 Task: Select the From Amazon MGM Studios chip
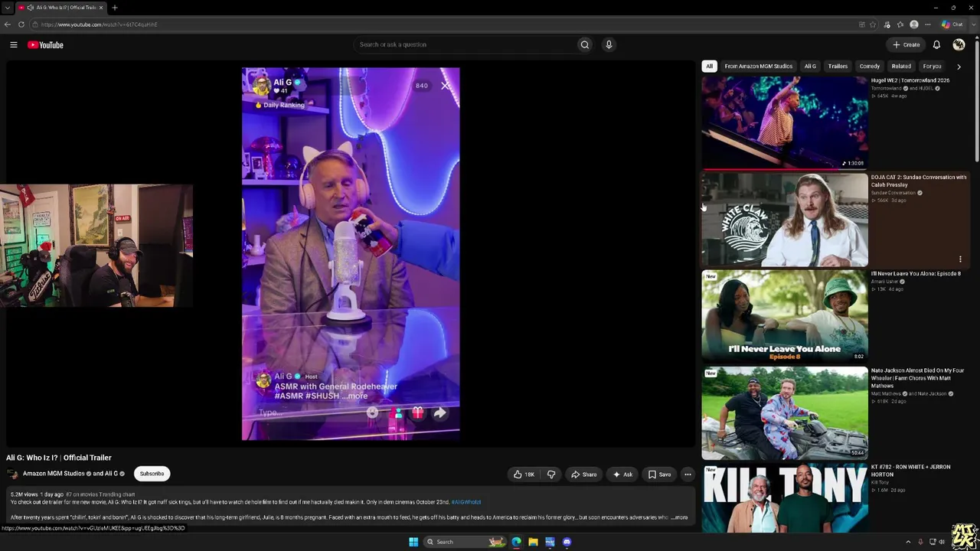[759, 67]
